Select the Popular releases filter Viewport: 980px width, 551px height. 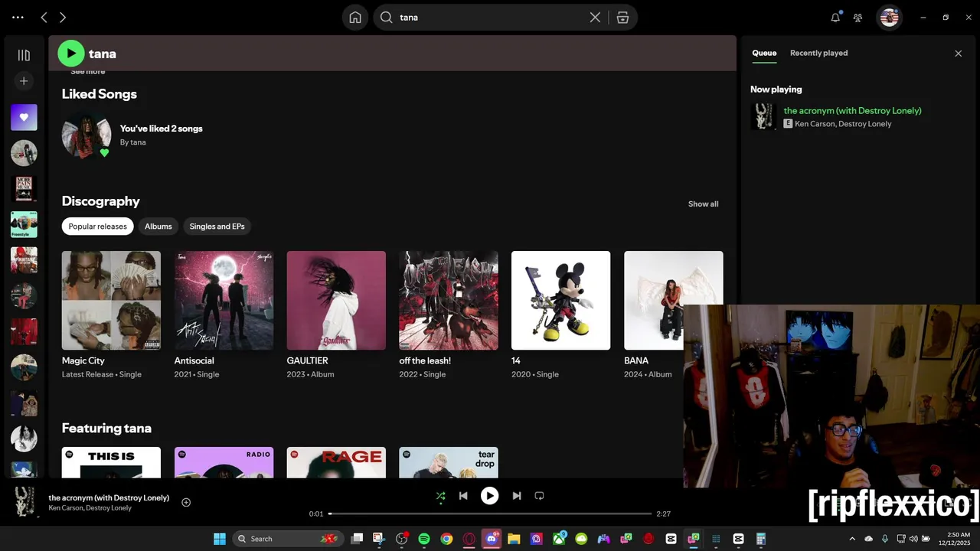[97, 227]
